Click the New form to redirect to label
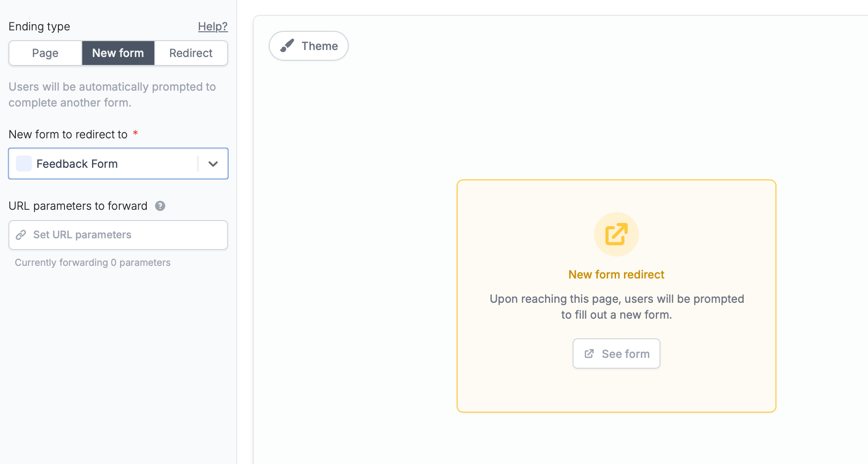 click(68, 135)
